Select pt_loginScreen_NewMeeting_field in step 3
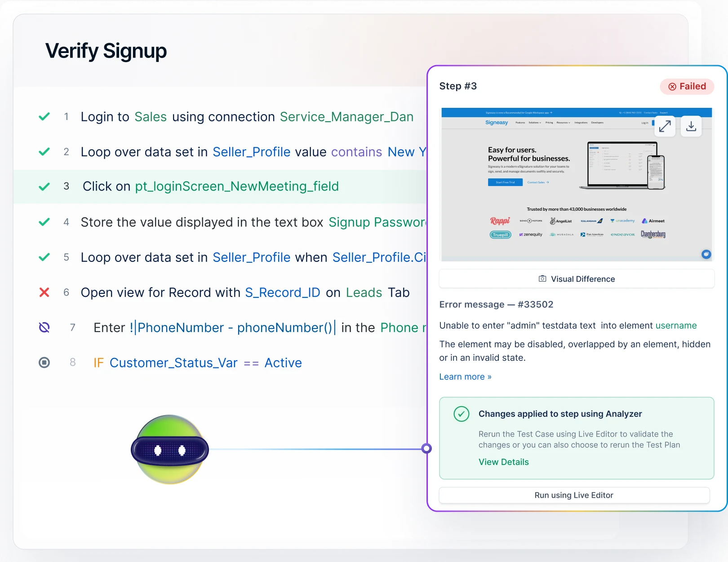 tap(237, 186)
